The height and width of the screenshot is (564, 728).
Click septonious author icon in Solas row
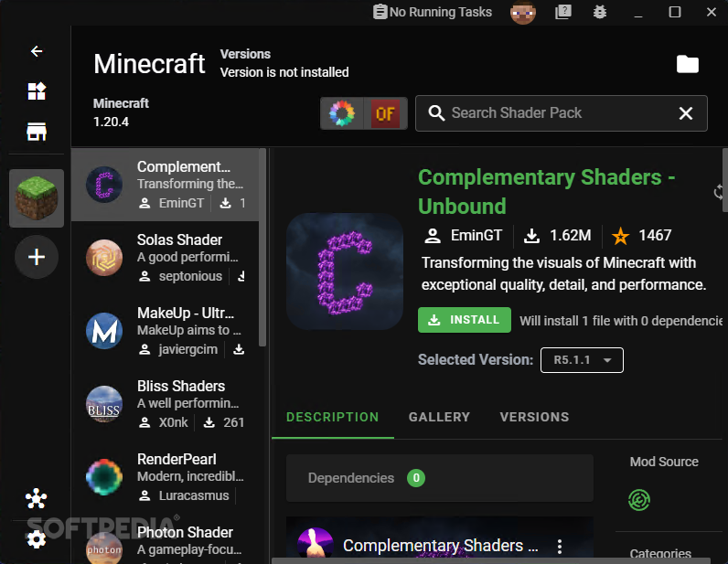click(x=145, y=276)
